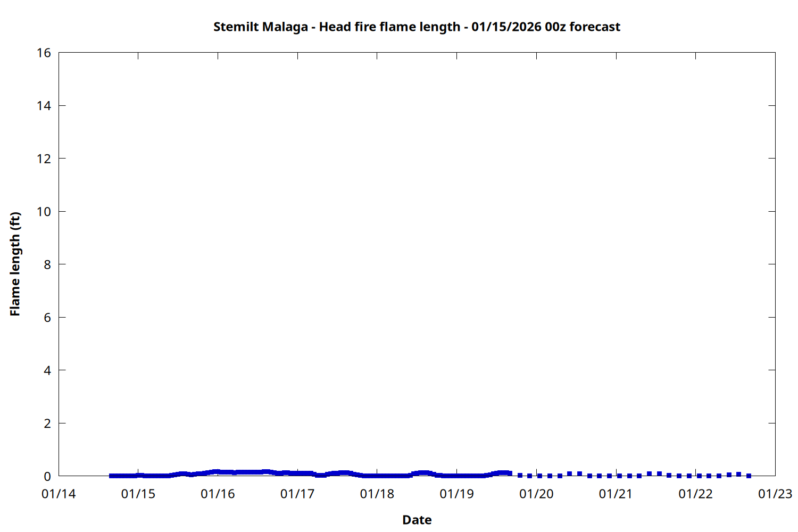The width and height of the screenshot is (798, 532).
Task: Click the 01/19 date label
Action: pos(456,494)
